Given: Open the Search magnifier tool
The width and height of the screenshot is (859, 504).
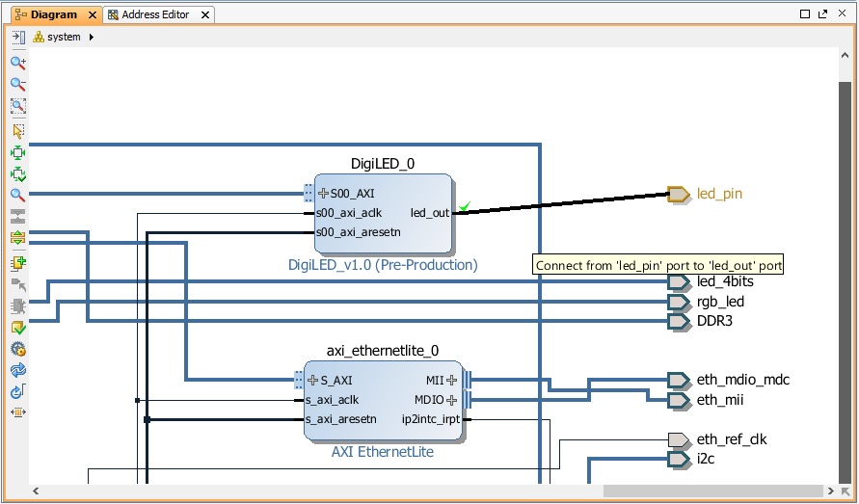Looking at the screenshot, I should 18,195.
